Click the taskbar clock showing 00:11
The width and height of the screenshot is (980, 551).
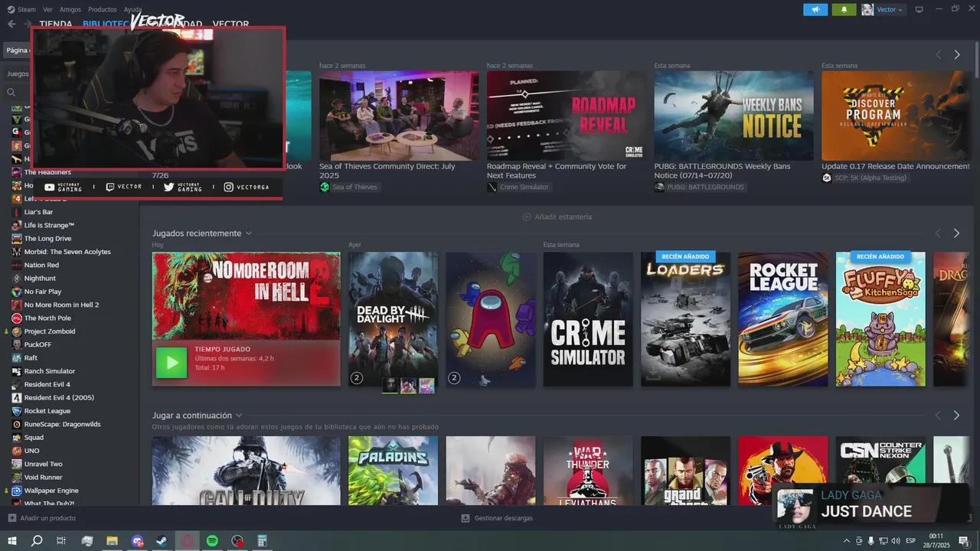(936, 536)
